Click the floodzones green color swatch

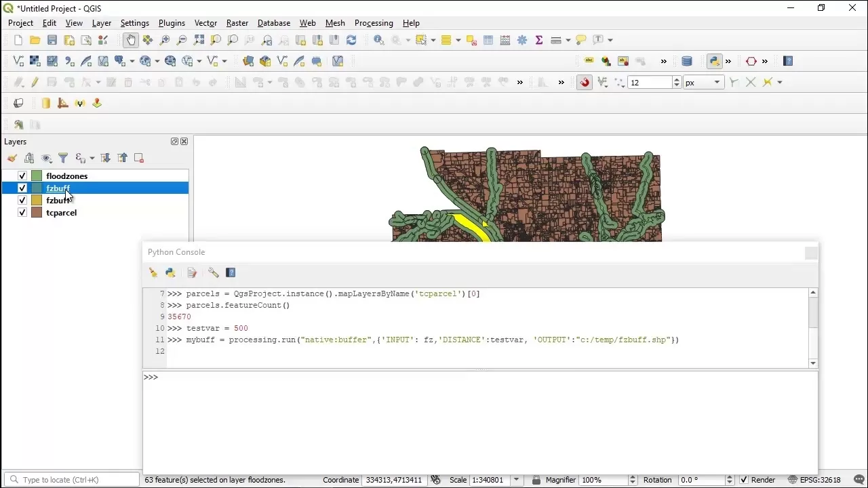[x=37, y=176]
